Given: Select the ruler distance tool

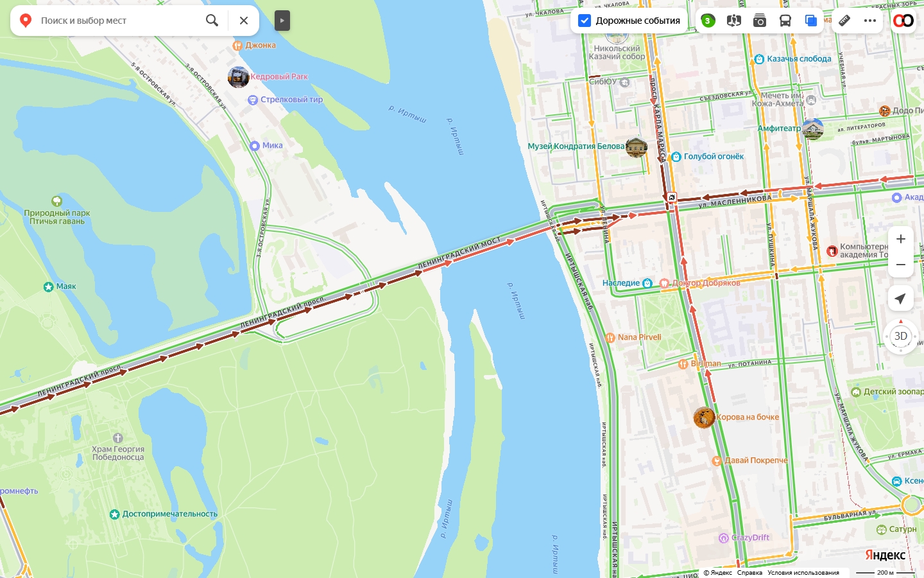Looking at the screenshot, I should click(x=844, y=21).
